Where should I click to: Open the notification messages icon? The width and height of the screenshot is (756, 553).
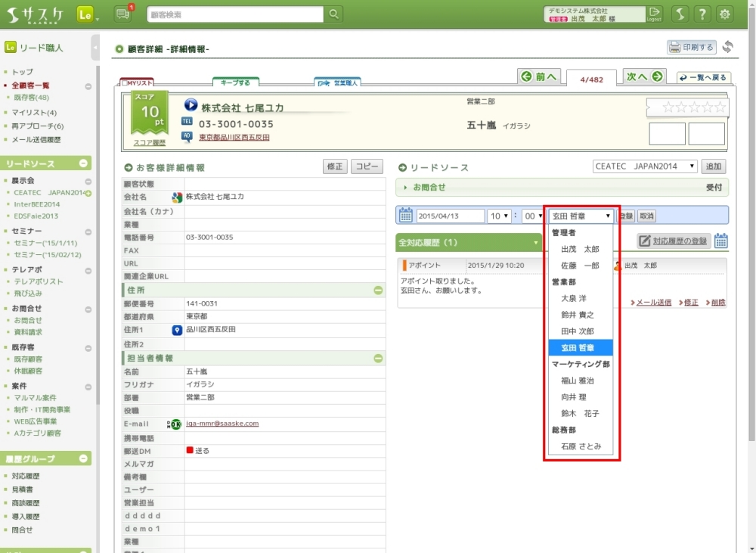pos(122,14)
